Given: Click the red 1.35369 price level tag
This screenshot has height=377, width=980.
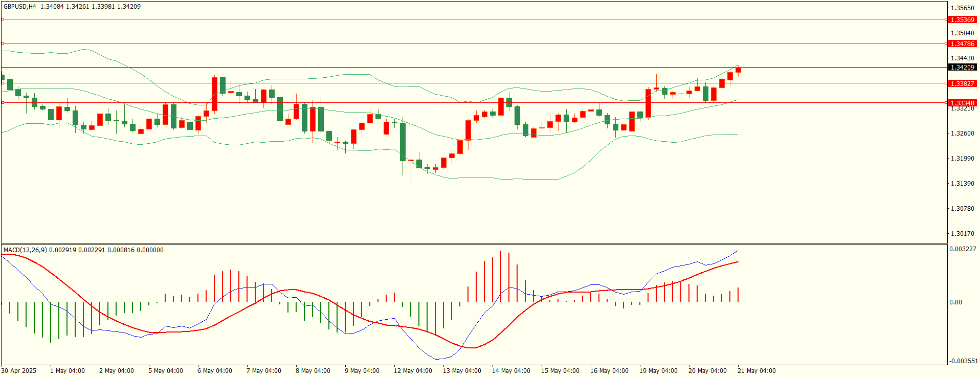Looking at the screenshot, I should coord(962,19).
